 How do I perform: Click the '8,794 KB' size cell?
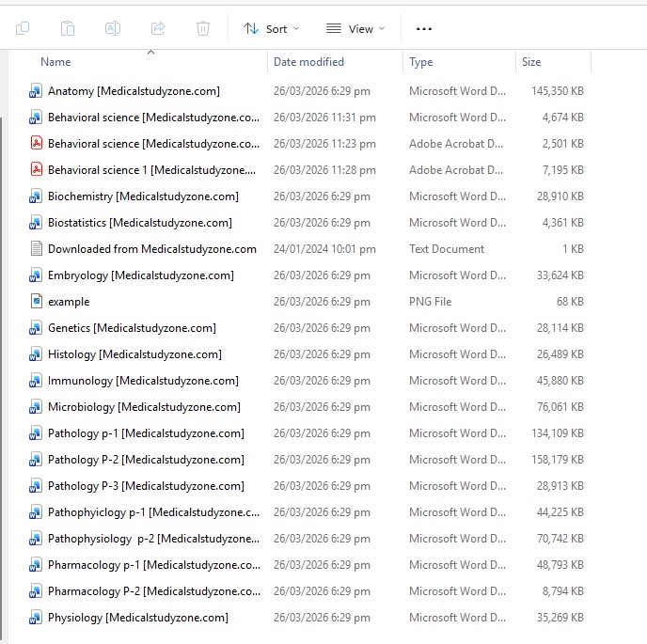pyautogui.click(x=562, y=591)
